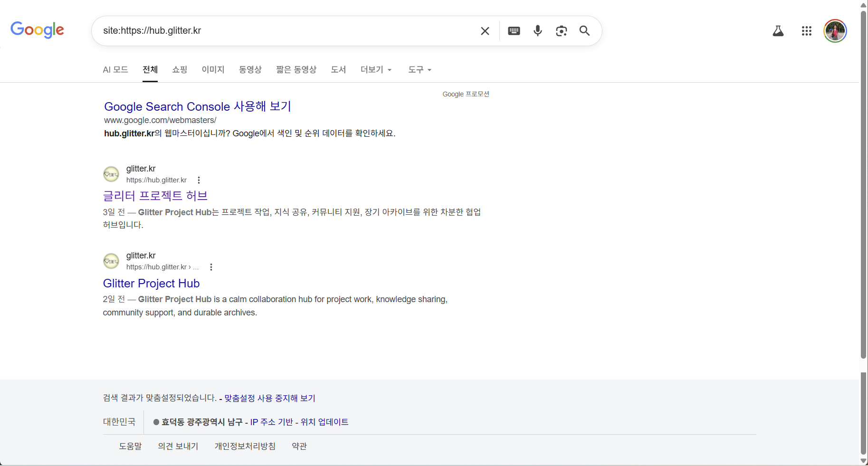Open the Google apps grid
Screen dimensions: 868x466
(x=807, y=31)
